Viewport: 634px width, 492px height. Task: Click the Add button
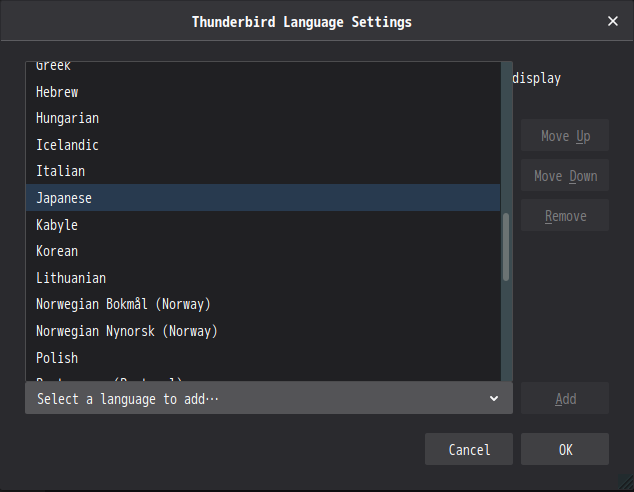565,399
